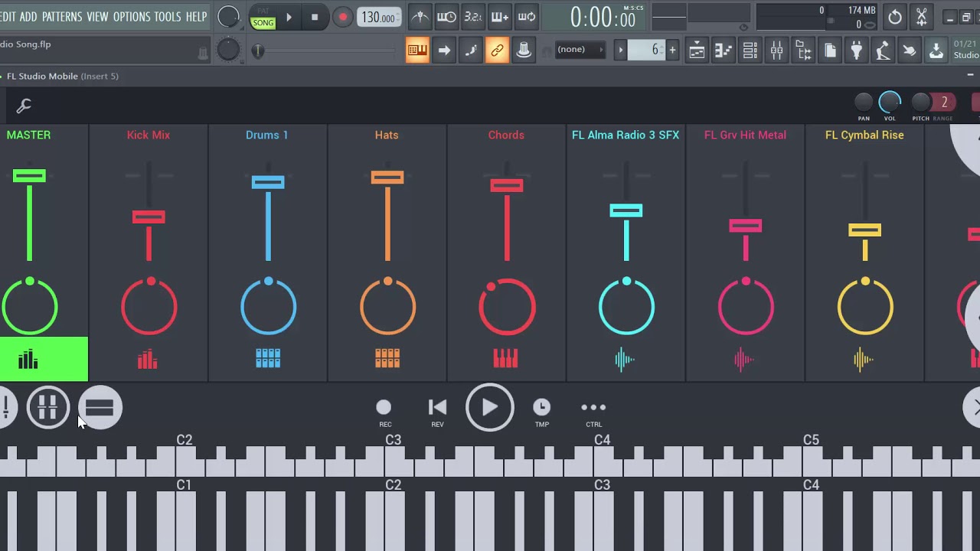The height and width of the screenshot is (551, 980).
Task: Click the wrench settings icon
Action: click(24, 106)
